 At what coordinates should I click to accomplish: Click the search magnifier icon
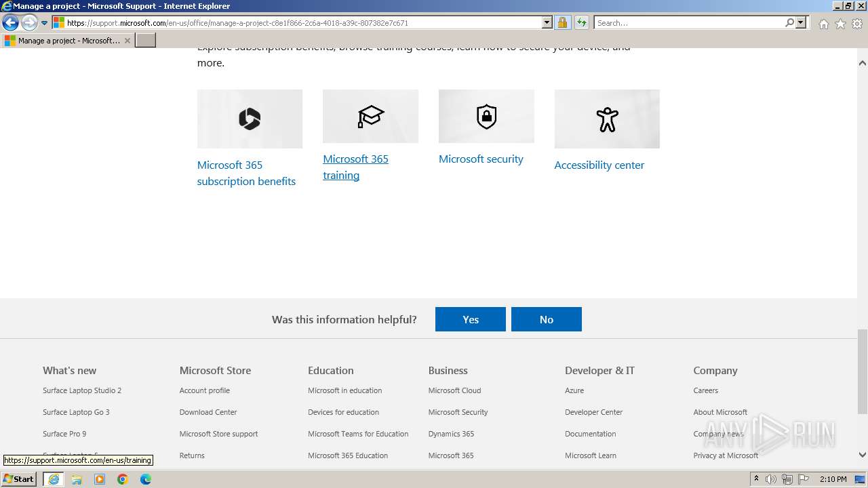789,23
